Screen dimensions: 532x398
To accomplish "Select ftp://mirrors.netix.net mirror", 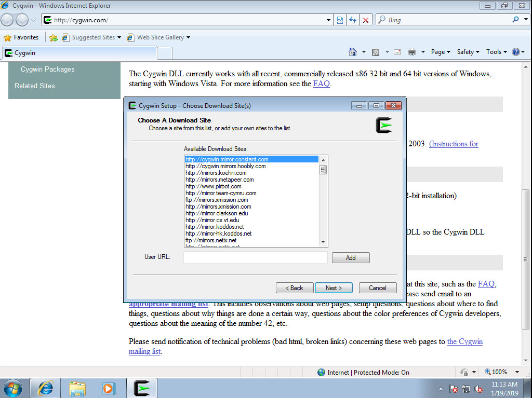I will point(251,240).
